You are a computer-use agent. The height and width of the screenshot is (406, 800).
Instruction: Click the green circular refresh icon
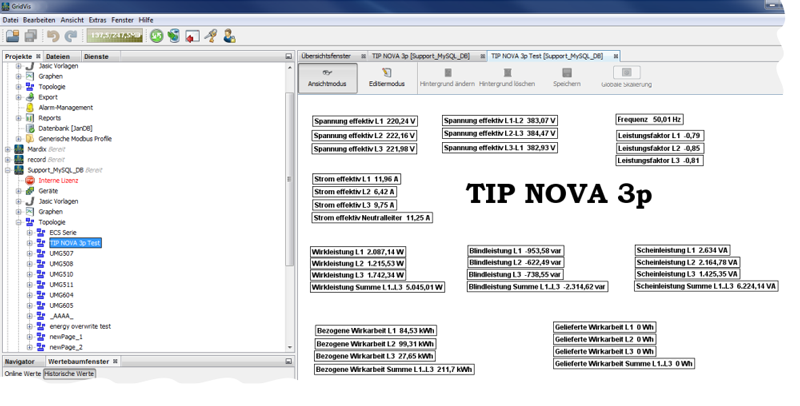(156, 36)
